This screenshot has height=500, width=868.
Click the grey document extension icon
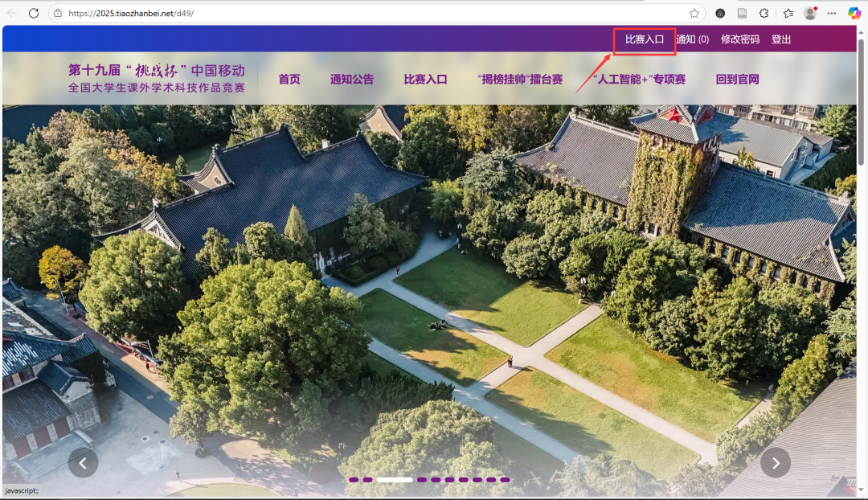(743, 14)
